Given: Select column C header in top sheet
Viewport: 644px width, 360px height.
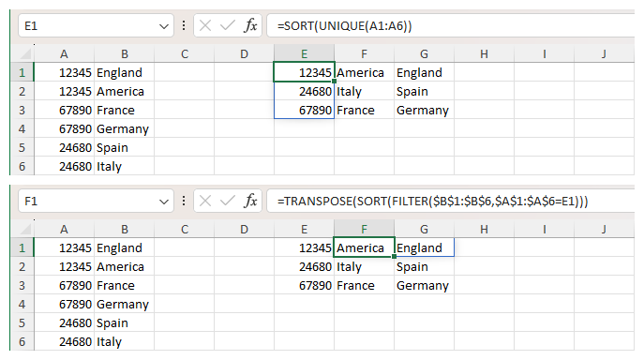Looking at the screenshot, I should click(x=185, y=53).
